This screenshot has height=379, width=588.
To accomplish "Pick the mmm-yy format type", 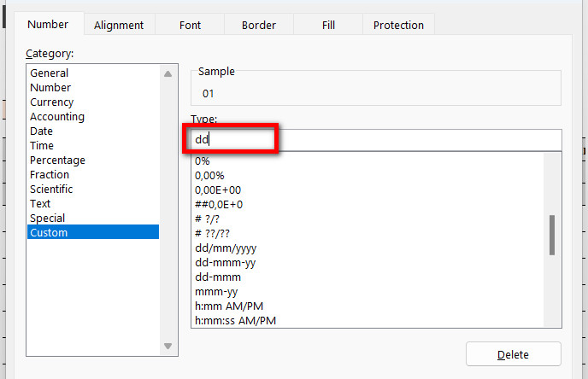I will pyautogui.click(x=216, y=292).
